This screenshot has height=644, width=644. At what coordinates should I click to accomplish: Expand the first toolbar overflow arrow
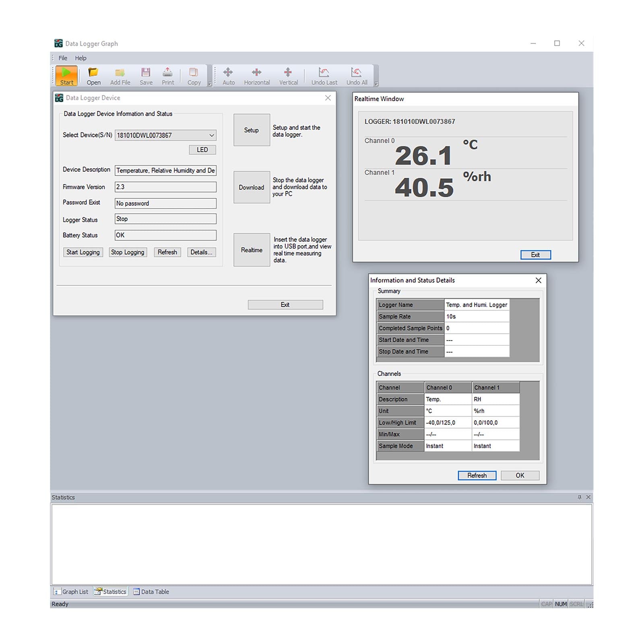(x=209, y=84)
